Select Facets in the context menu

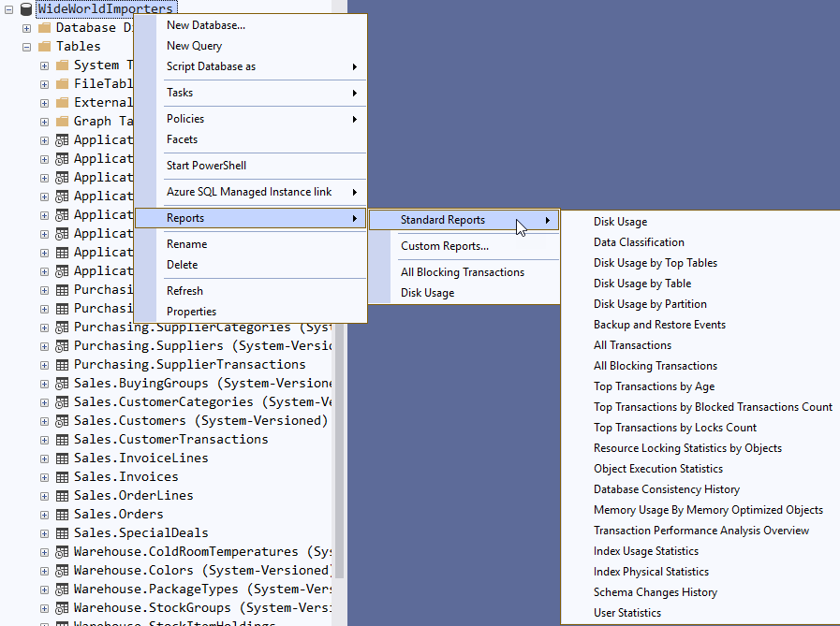[x=251, y=139]
